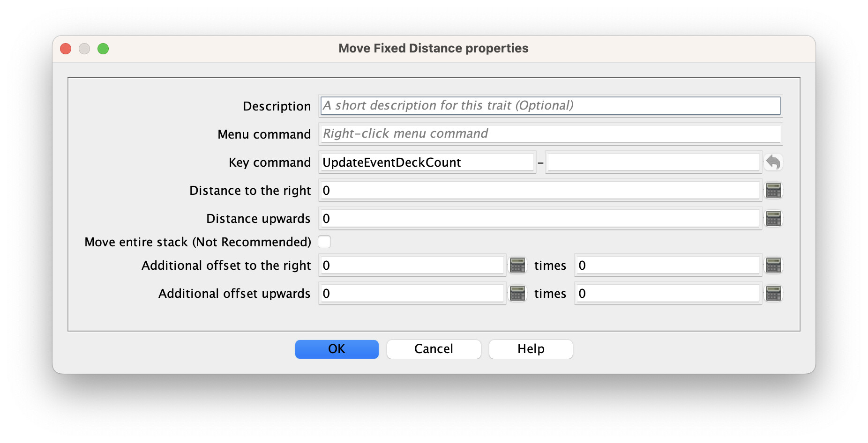Click the empty keystroke field after the dash
The width and height of the screenshot is (868, 443).
click(x=653, y=162)
